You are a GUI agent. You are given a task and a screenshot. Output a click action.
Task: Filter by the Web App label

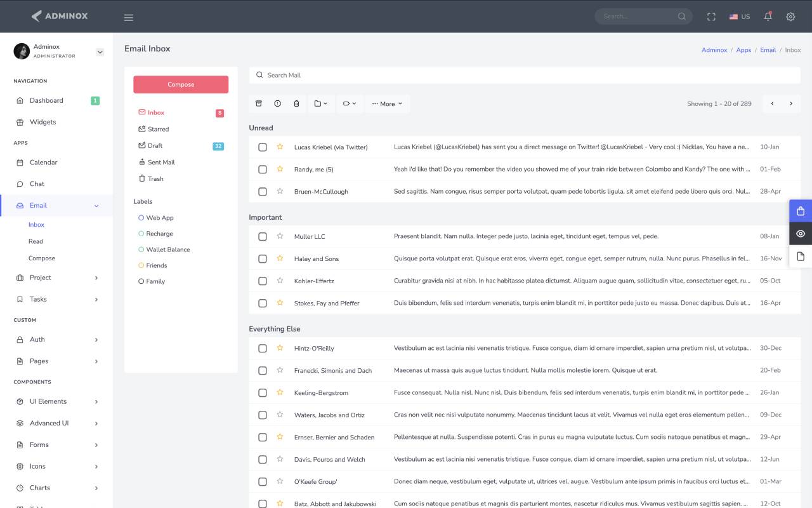click(156, 218)
